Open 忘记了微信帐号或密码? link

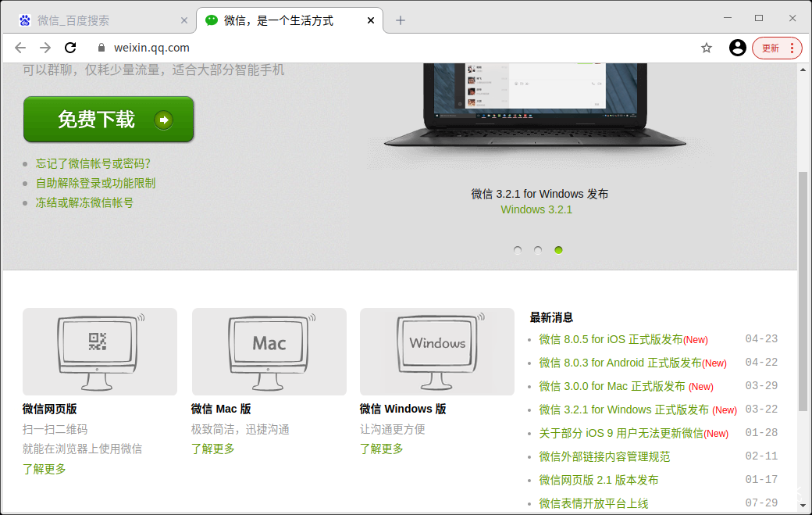(93, 164)
